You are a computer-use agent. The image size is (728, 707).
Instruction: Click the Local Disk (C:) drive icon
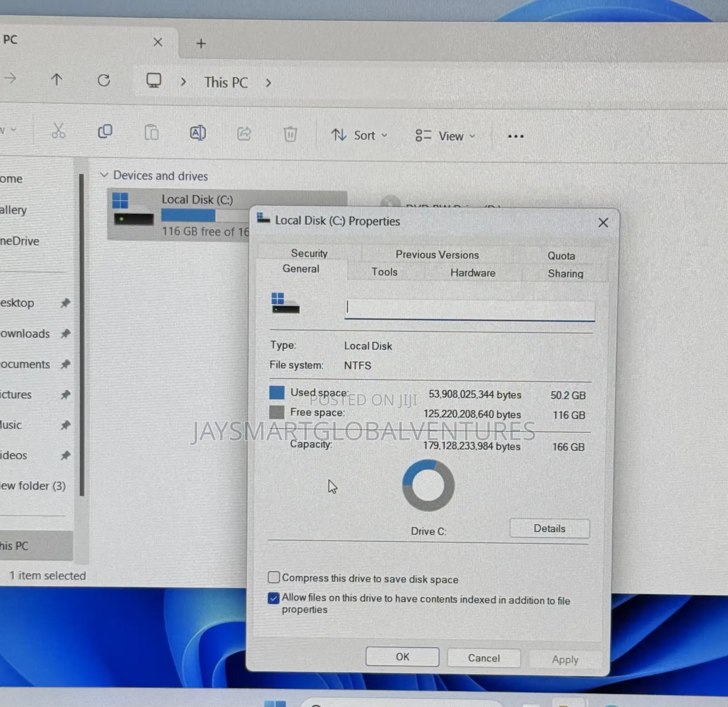point(133,209)
